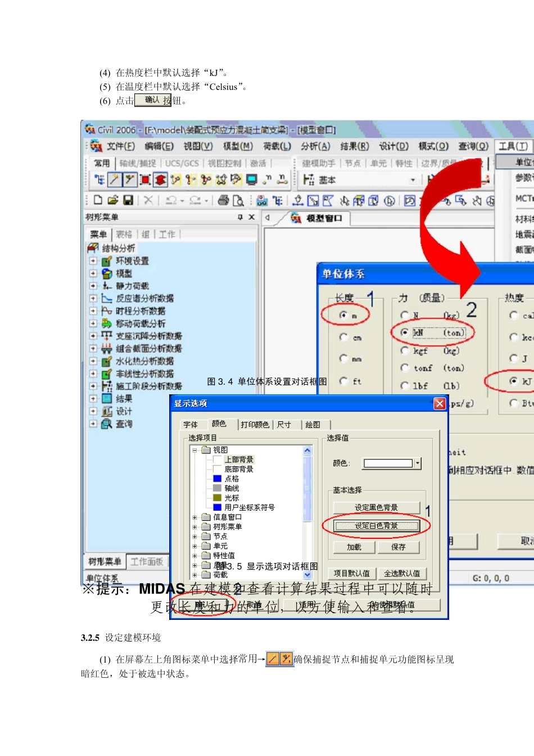Image resolution: width=534 pixels, height=756 pixels.
Task: Select force unit kgf (kg) radio
Action: coord(404,350)
